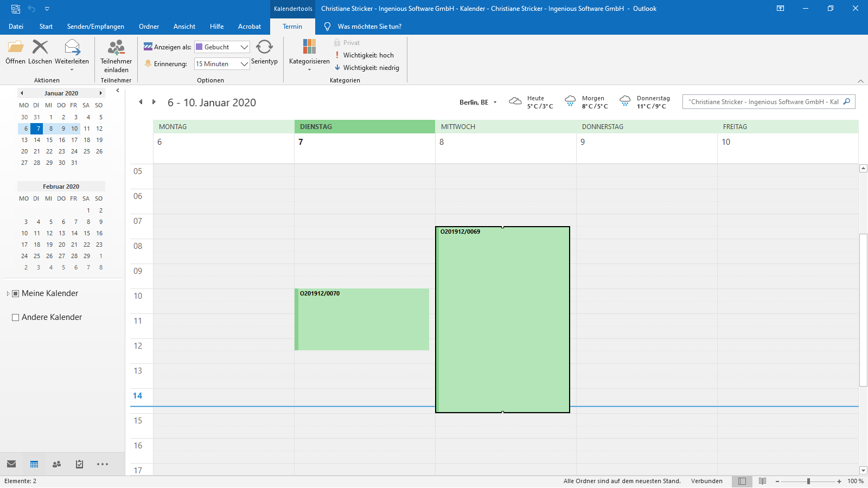Expand the Anzeigen als dropdown
868x488 pixels.
coord(244,47)
